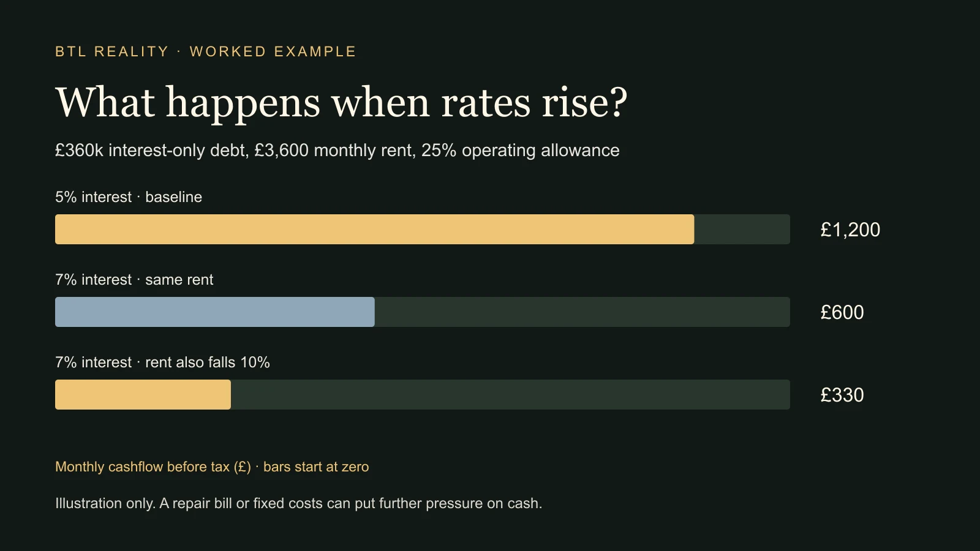Click the 'WORKED EXAMPLE' header text
The width and height of the screenshot is (980, 551).
point(273,51)
